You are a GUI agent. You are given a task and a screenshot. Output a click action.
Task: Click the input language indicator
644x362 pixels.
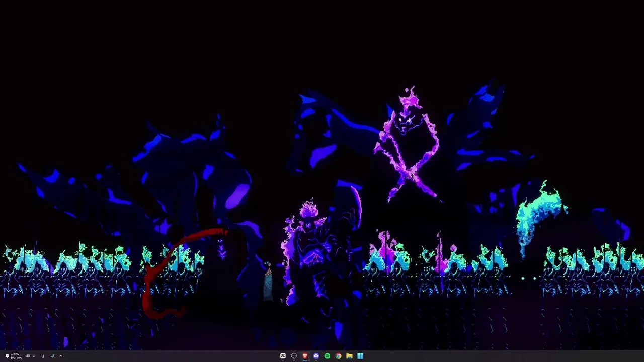[x=43, y=356]
